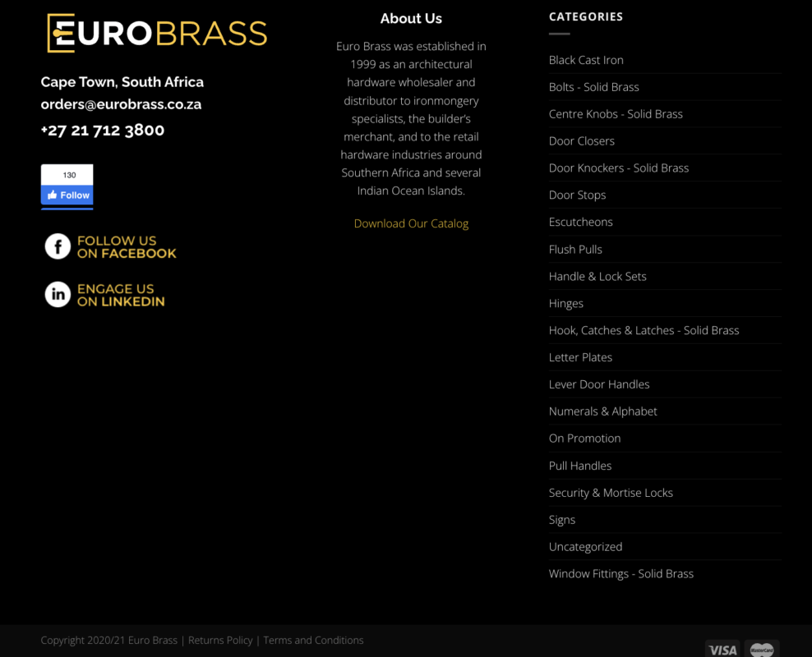Image resolution: width=812 pixels, height=657 pixels.
Task: Call the +27 21 712 3800 number
Action: 103,130
